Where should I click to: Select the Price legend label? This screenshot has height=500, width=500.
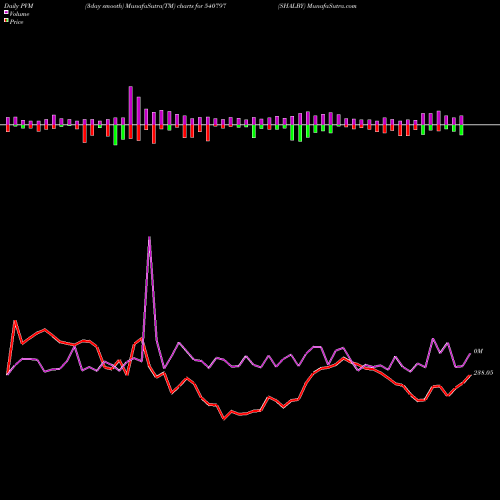click(x=16, y=22)
